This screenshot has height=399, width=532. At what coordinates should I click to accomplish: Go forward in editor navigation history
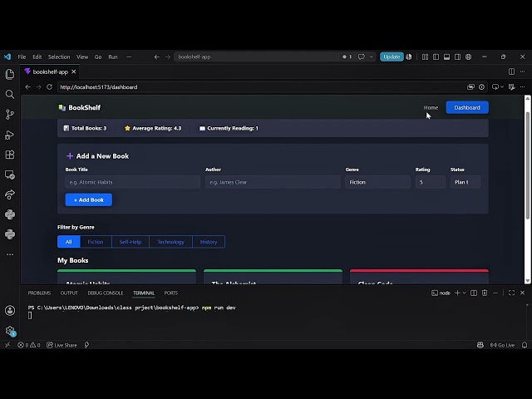coord(168,57)
